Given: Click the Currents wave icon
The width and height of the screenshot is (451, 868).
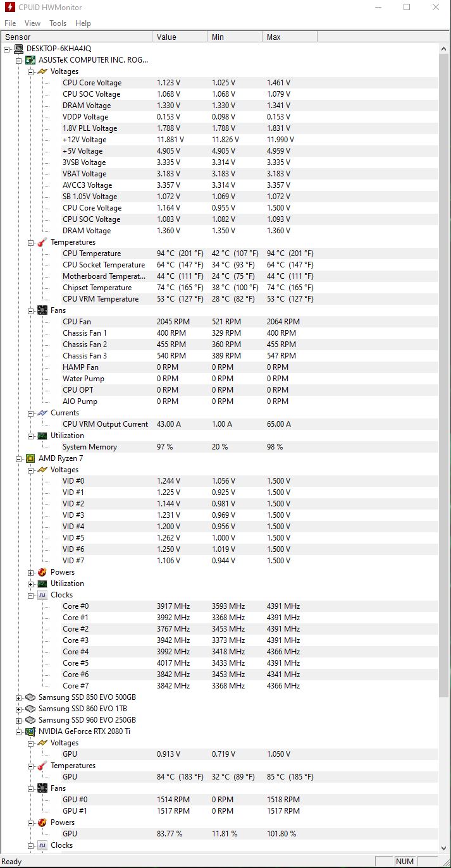Looking at the screenshot, I should point(42,413).
